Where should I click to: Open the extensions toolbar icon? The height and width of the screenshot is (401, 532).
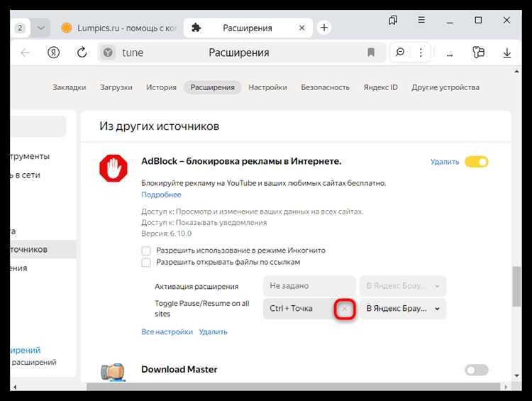(478, 53)
